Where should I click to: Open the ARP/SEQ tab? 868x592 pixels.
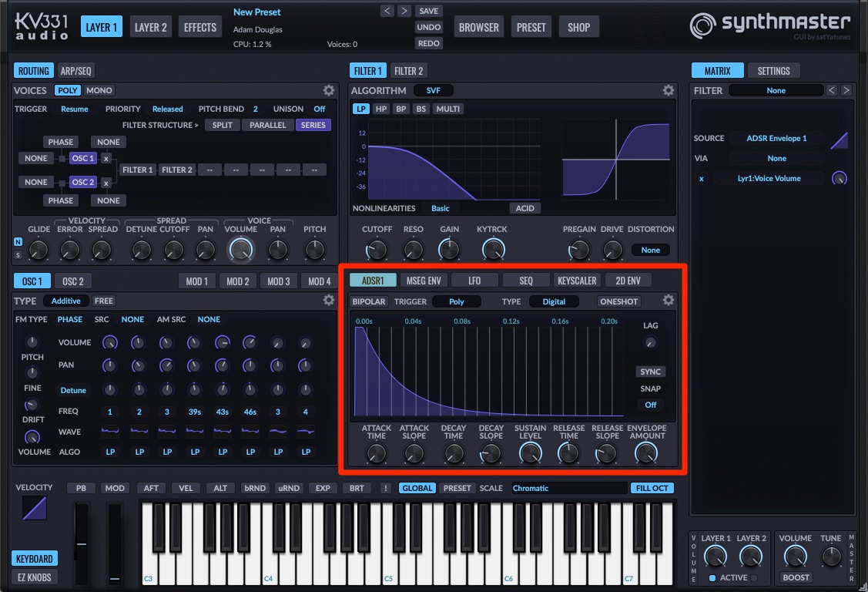point(75,71)
